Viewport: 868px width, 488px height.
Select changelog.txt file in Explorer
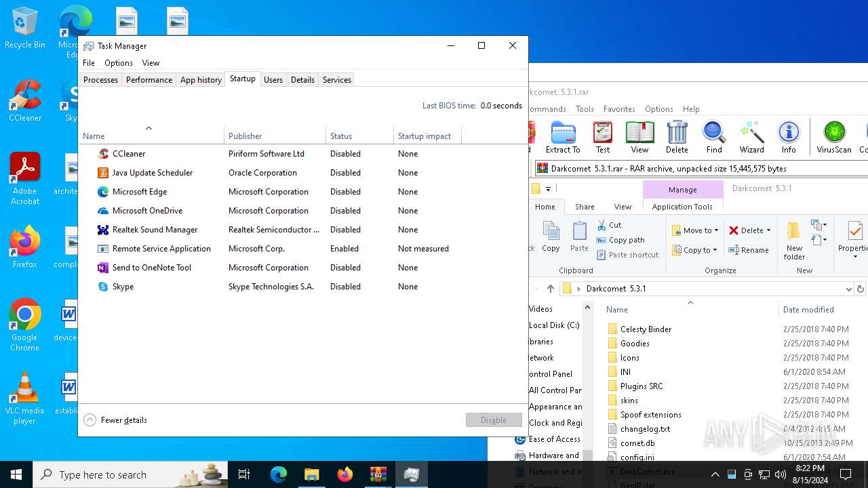[645, 429]
